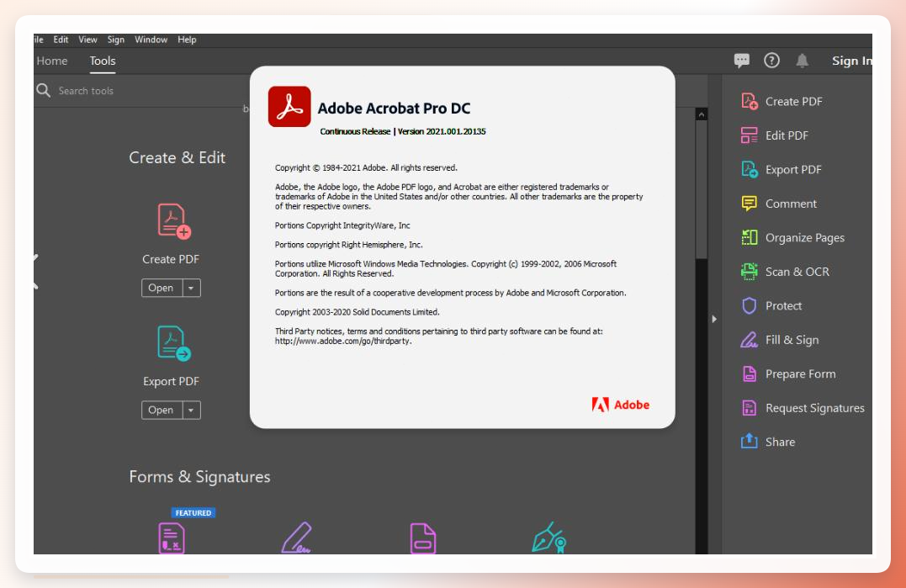Open the Fill & Sign pen icon under Forms

click(x=296, y=538)
